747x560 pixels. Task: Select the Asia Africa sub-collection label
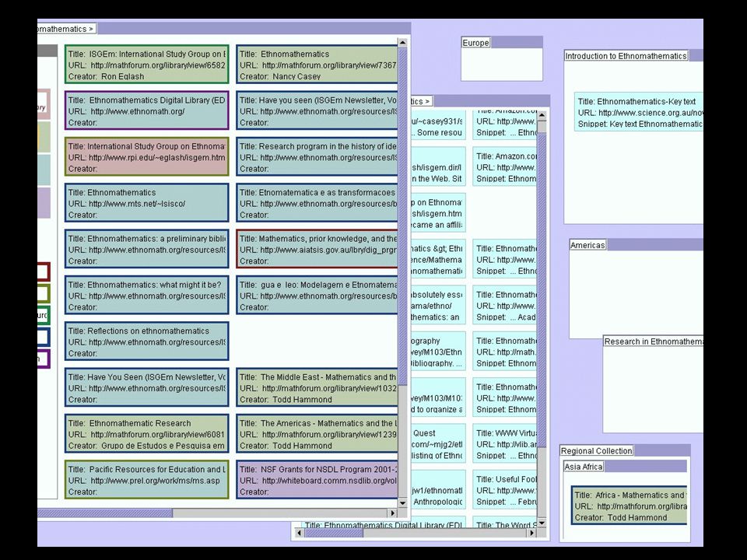coord(584,467)
